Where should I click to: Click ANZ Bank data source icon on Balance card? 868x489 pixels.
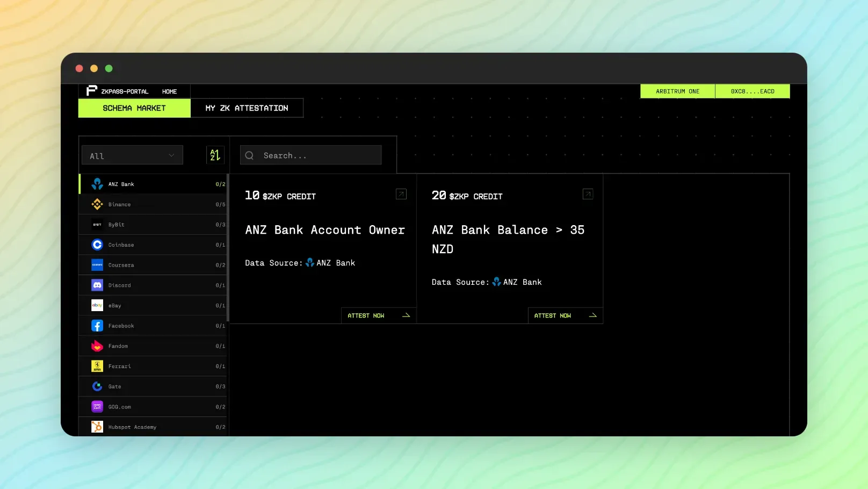coord(497,282)
